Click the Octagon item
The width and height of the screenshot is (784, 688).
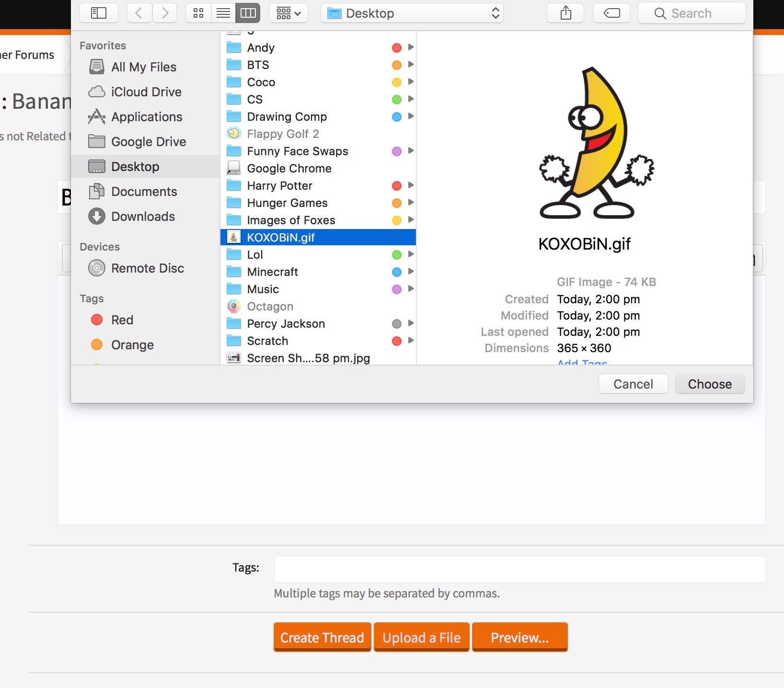click(318, 306)
